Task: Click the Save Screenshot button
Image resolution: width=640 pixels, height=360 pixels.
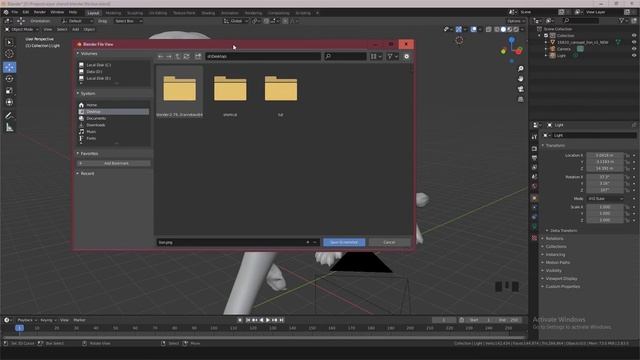Action: [x=344, y=242]
